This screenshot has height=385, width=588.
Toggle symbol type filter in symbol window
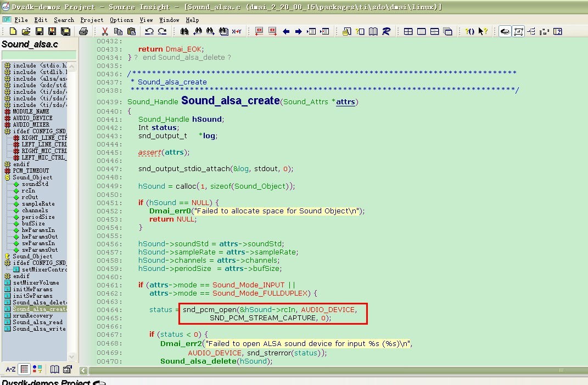tap(37, 369)
